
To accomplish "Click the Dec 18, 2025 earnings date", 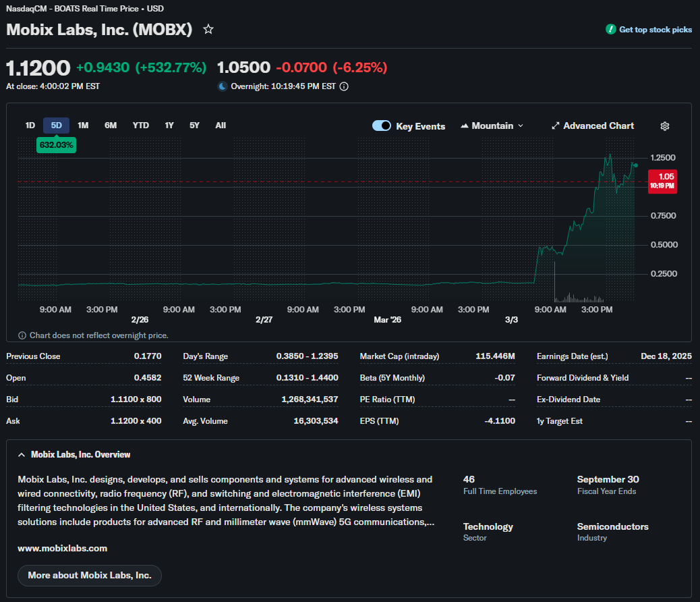I will tap(666, 356).
